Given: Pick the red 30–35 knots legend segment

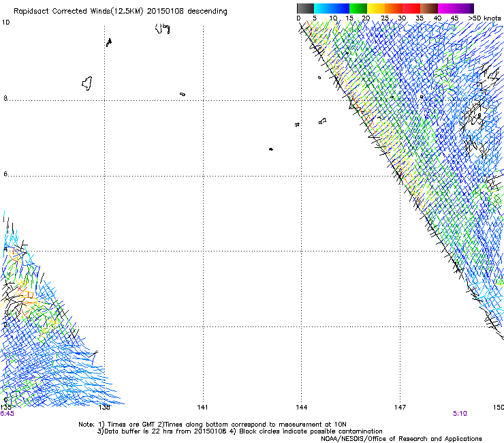Looking at the screenshot, I should pyautogui.click(x=411, y=8).
